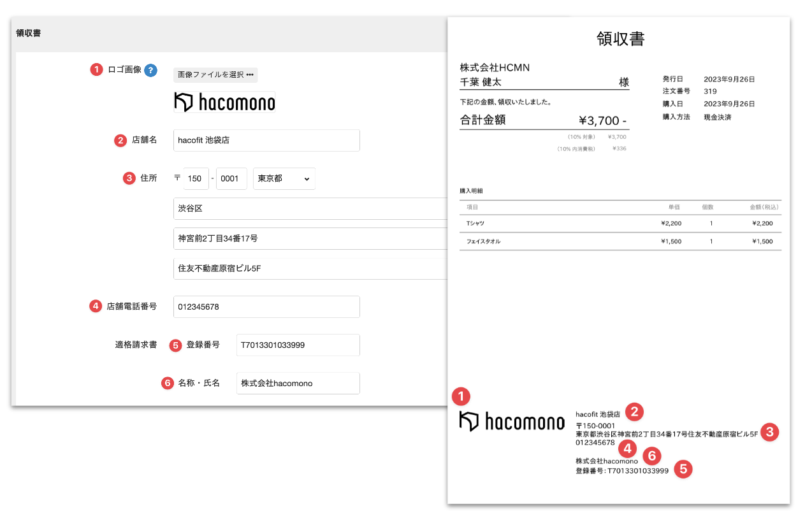
Task: Click the 住友不動産原宿ビル5F building field
Action: [310, 268]
